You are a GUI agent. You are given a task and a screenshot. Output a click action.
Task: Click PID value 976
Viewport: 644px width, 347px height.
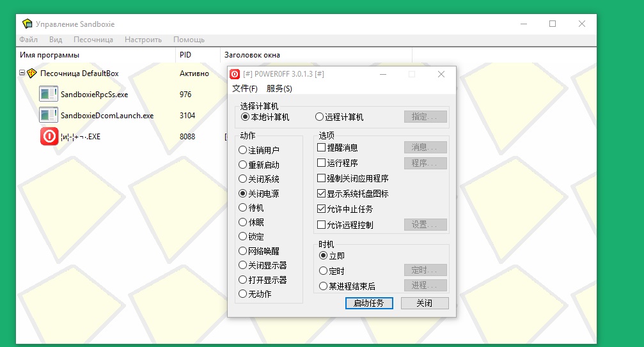[x=185, y=95]
